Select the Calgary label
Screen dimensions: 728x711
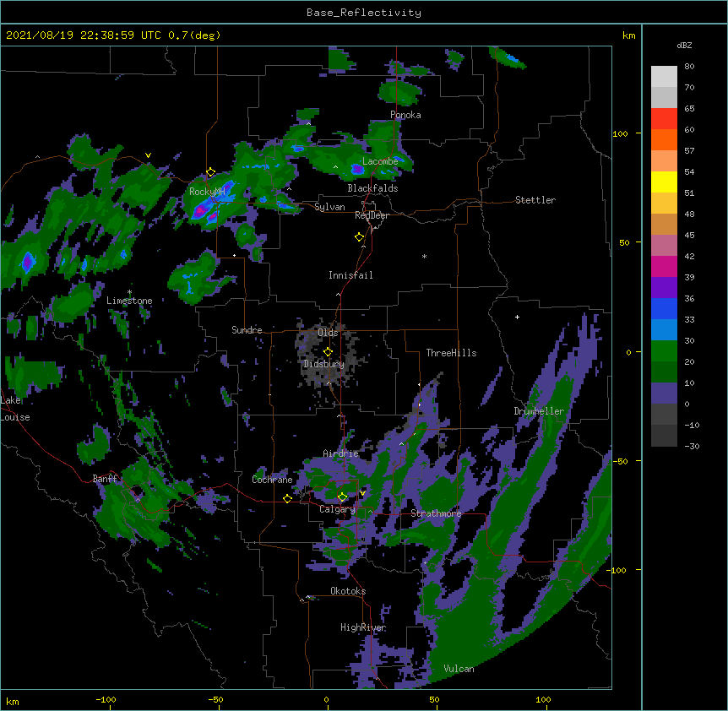(337, 509)
